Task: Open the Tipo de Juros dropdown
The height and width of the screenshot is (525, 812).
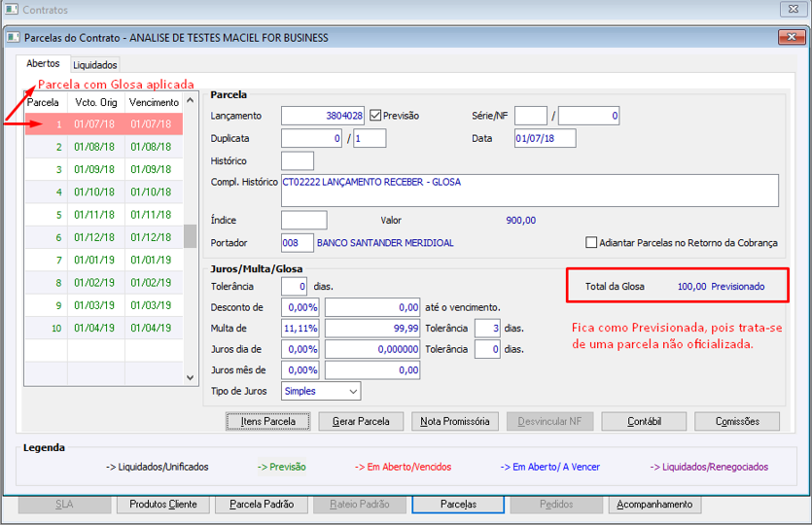Action: (x=321, y=391)
